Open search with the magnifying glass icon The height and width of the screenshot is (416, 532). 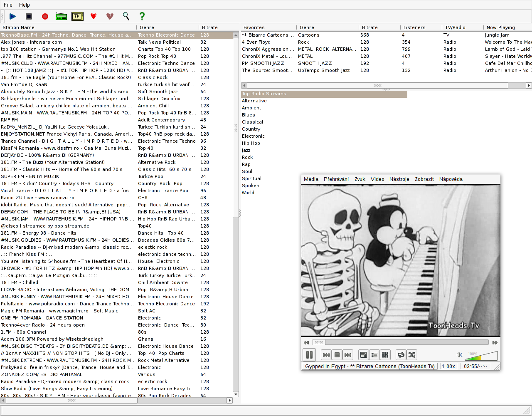coord(126,16)
